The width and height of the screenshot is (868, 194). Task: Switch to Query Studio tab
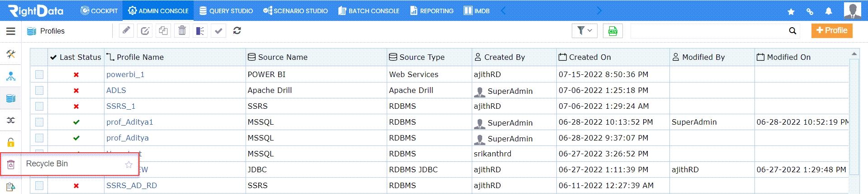tap(226, 10)
